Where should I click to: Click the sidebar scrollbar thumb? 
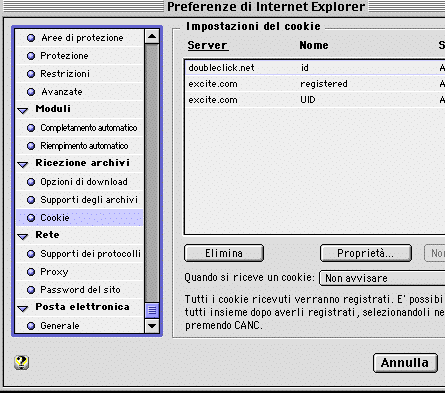[152, 310]
